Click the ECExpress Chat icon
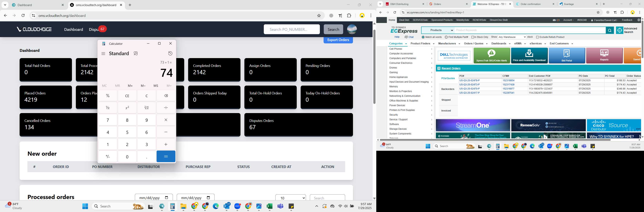Image resolution: width=644 pixels, height=212 pixels. [406, 37]
